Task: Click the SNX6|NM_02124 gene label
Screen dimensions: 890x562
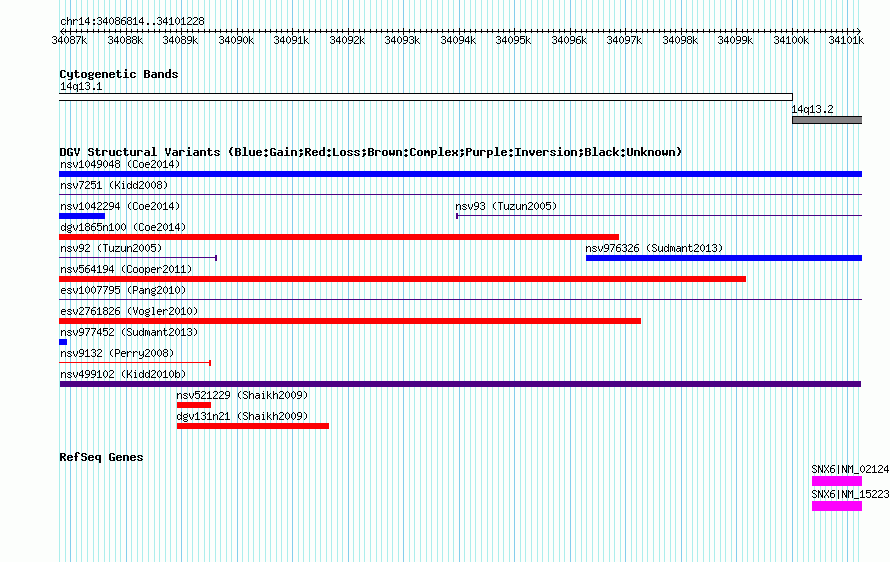Action: [x=850, y=469]
